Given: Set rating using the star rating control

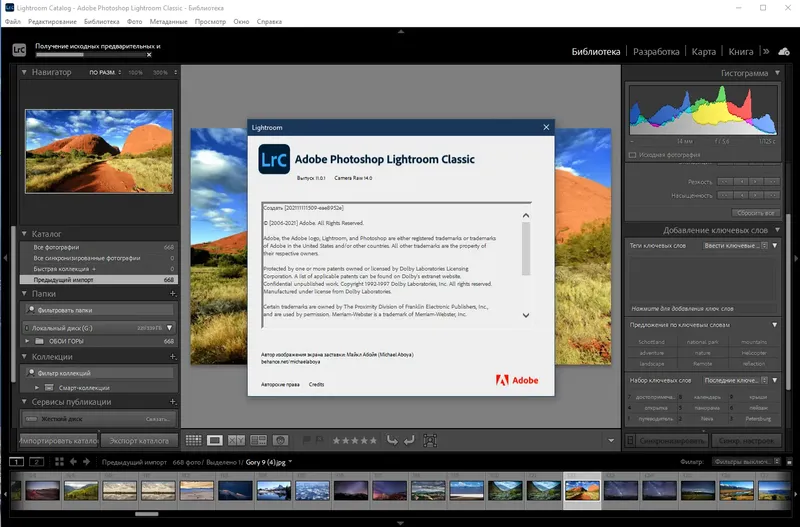Looking at the screenshot, I should 355,440.
